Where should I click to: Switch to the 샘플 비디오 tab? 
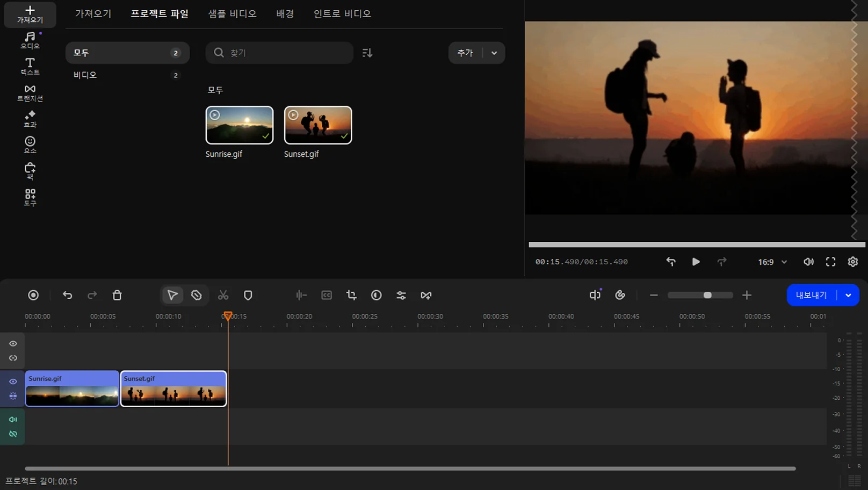pyautogui.click(x=232, y=13)
